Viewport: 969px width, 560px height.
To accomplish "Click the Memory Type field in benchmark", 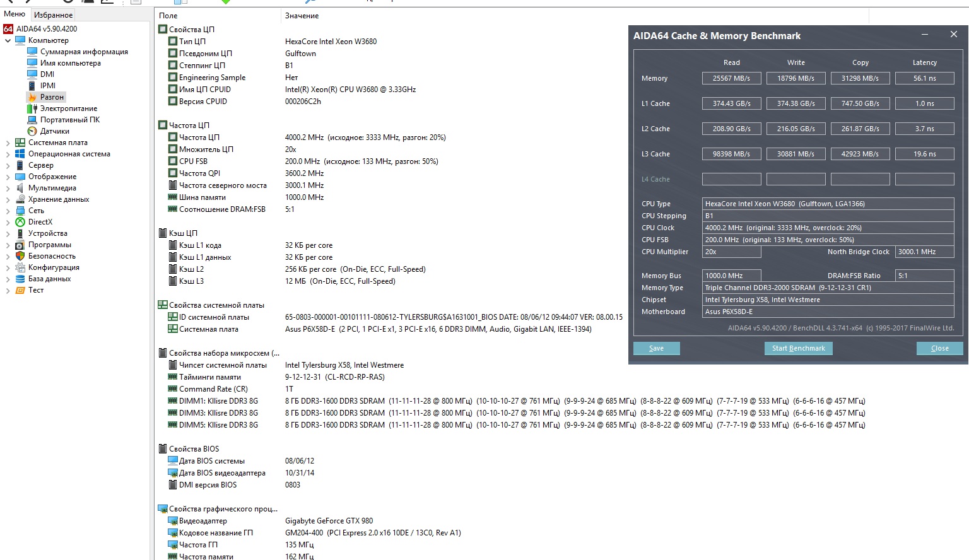I will (x=828, y=288).
